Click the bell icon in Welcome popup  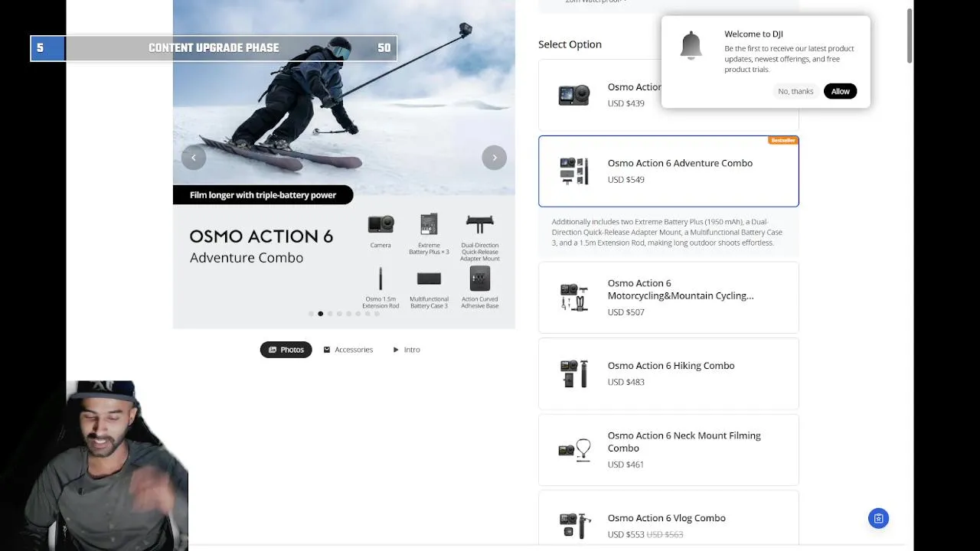691,45
